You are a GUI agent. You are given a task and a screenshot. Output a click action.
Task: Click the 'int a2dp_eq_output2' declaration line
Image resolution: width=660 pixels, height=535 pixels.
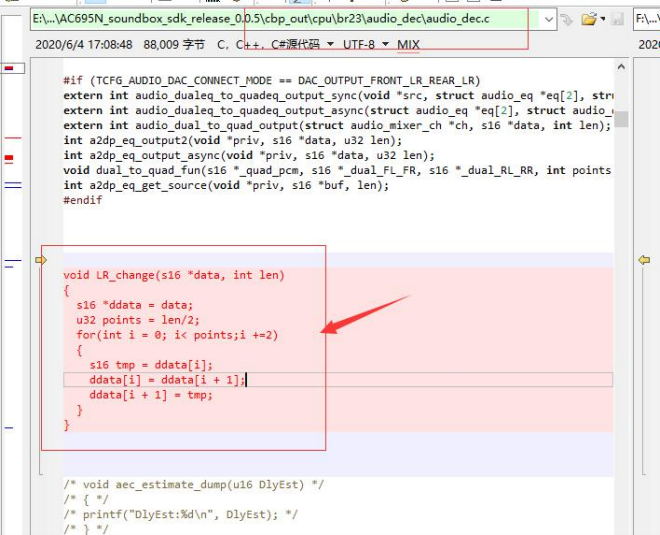pos(233,140)
